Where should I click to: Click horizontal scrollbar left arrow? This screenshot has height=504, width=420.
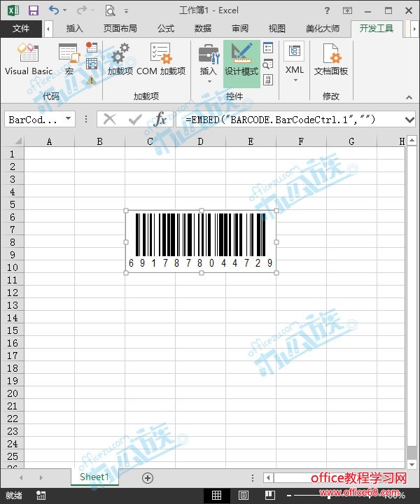point(268,477)
